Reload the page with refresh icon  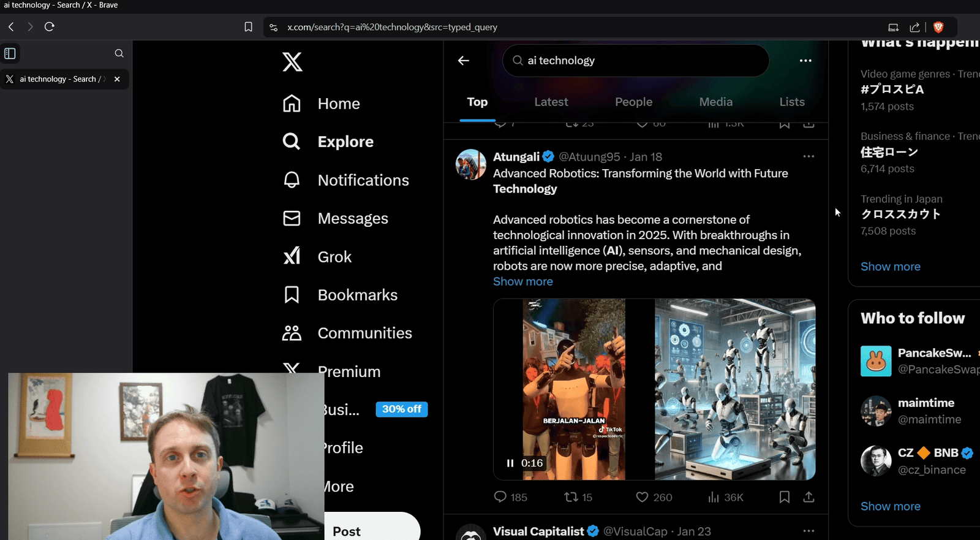pos(50,27)
